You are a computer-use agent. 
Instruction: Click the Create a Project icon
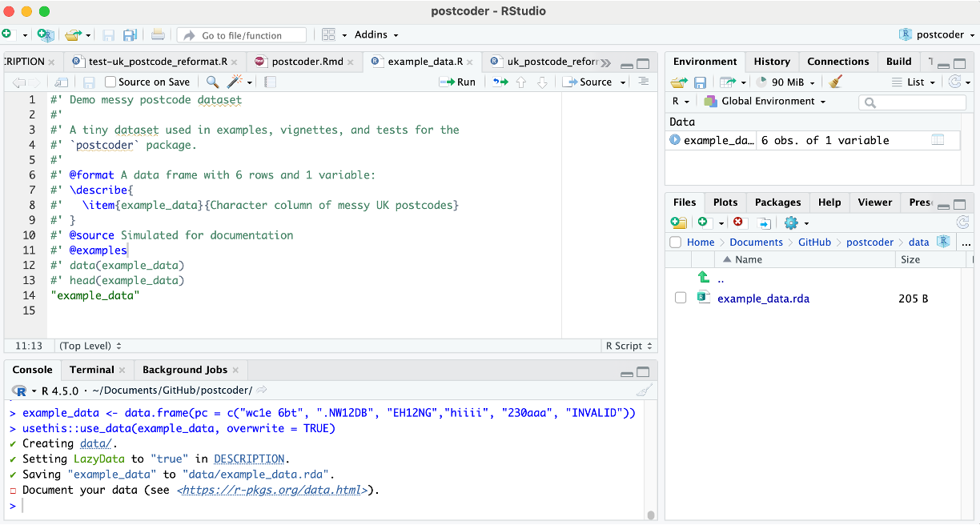click(x=46, y=34)
